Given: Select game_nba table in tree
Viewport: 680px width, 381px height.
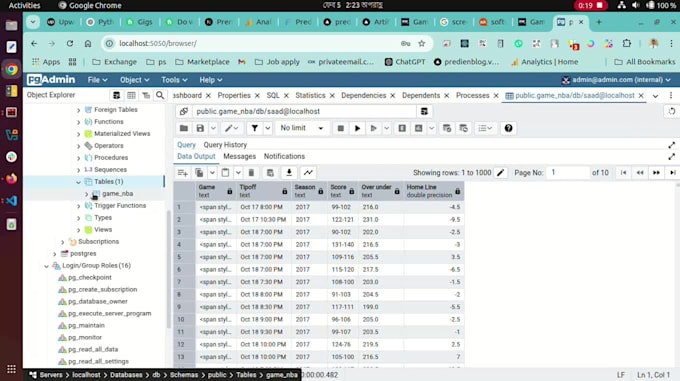Looking at the screenshot, I should click(118, 194).
